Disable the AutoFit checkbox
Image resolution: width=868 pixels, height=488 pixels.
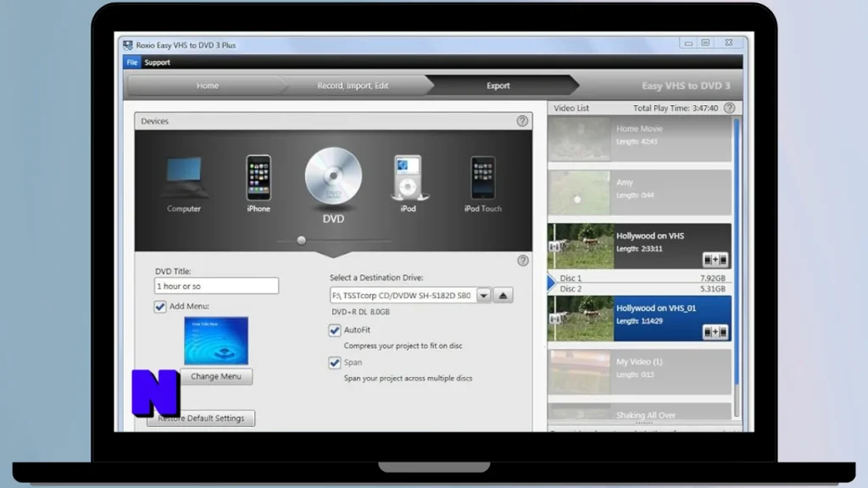334,330
